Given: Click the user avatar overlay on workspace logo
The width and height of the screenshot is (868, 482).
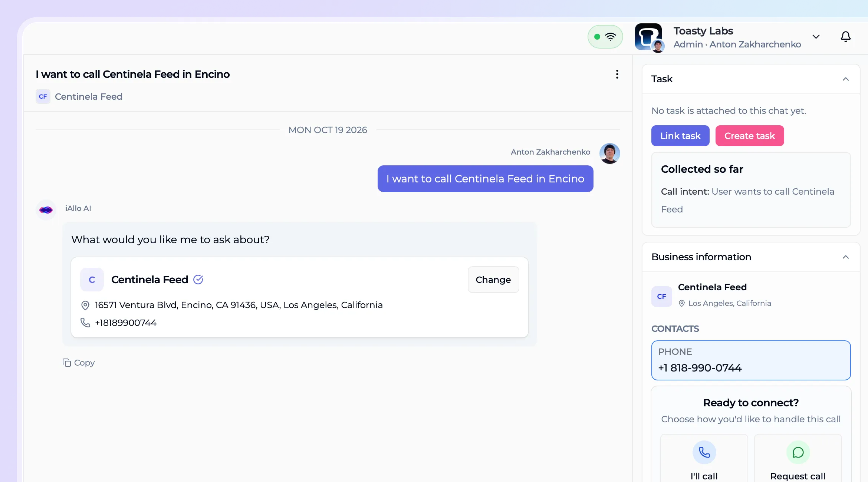Looking at the screenshot, I should pos(658,46).
